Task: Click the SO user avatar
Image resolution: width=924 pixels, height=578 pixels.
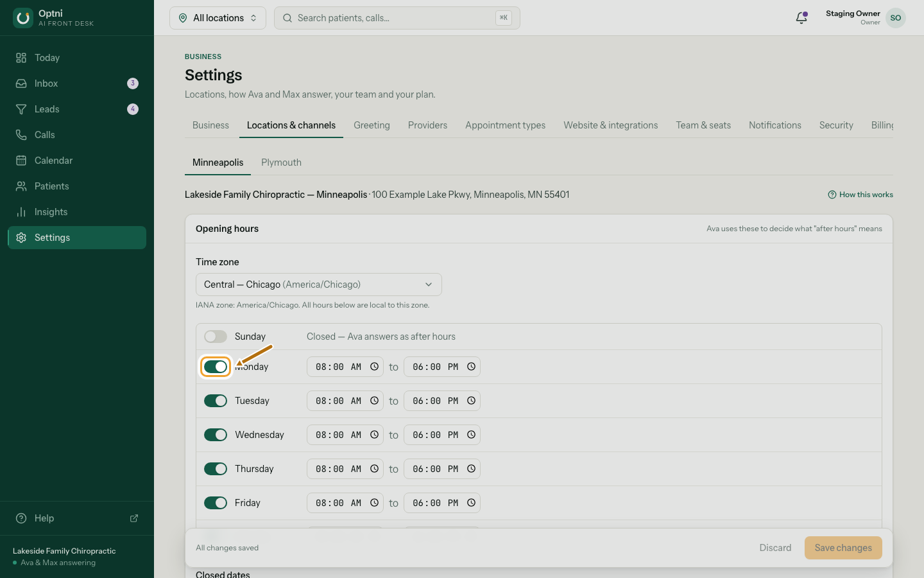Action: pyautogui.click(x=896, y=18)
